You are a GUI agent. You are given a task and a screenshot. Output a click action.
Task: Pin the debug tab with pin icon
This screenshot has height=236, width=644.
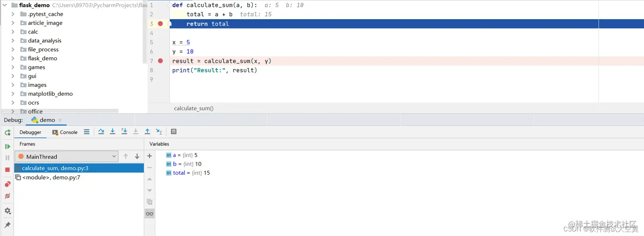(x=7, y=225)
